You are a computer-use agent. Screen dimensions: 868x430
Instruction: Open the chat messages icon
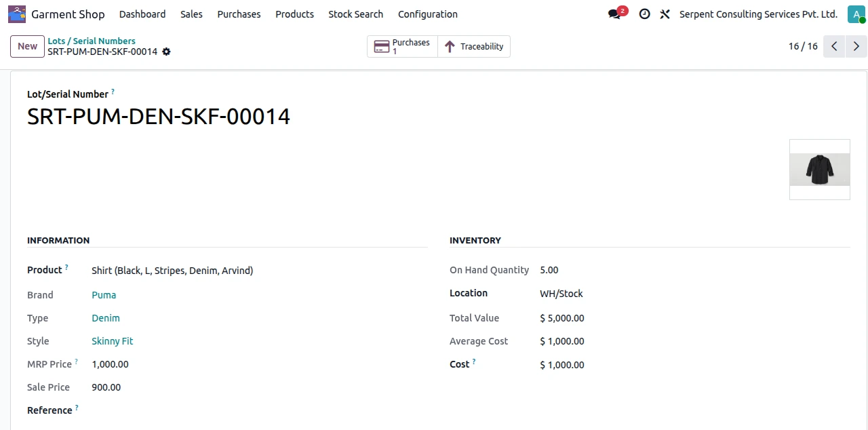pos(614,14)
